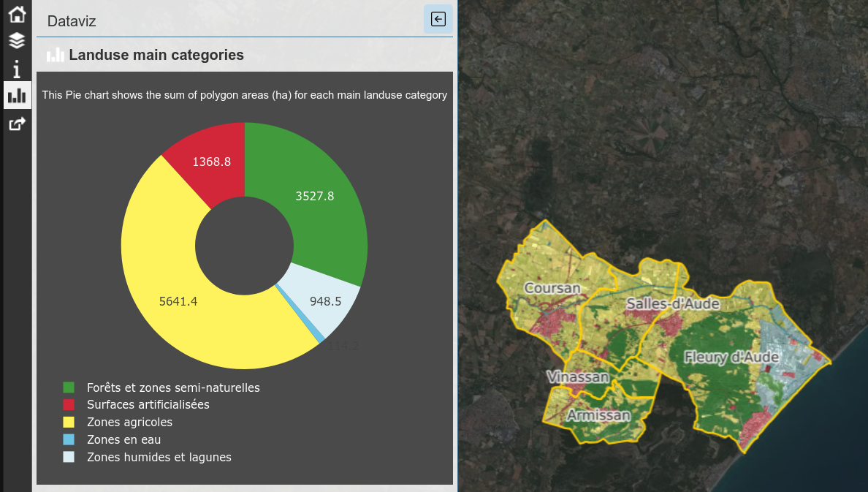Toggle Surfaces artificialisées red legend swatch
The image size is (868, 492).
click(69, 404)
